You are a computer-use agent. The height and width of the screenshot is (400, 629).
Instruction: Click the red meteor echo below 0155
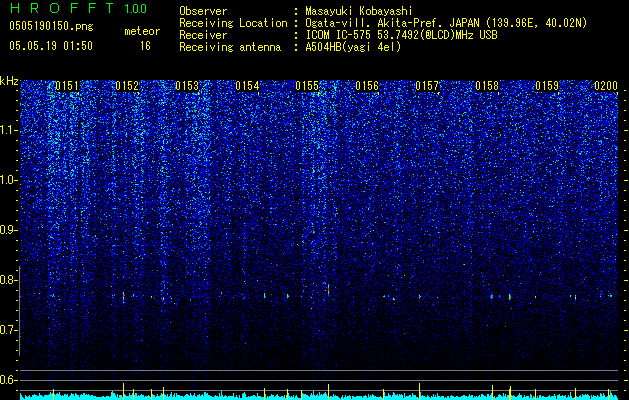328,289
